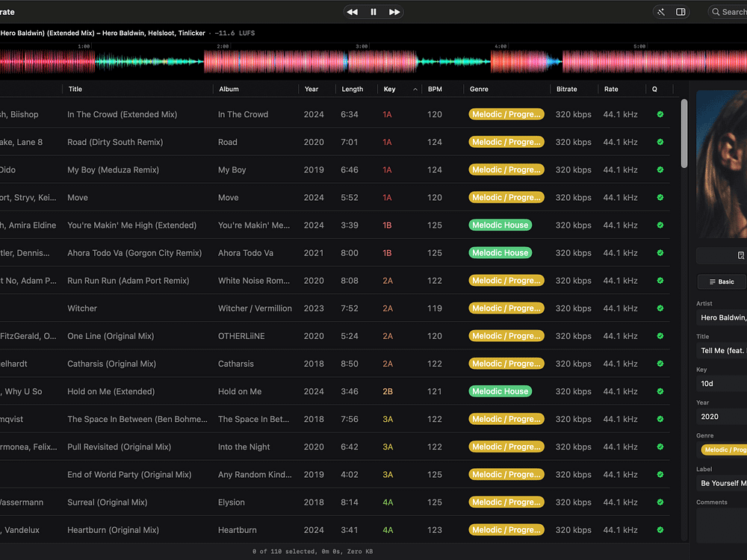The height and width of the screenshot is (560, 747).
Task: Toggle the sidebar panel icon
Action: pos(681,12)
